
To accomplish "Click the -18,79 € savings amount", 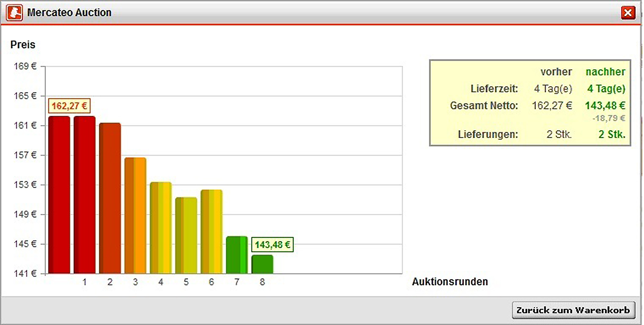I will (609, 118).
